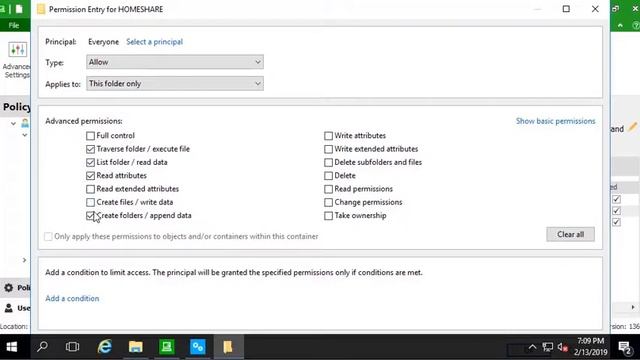Show hidden tray icons chevron

532,347
